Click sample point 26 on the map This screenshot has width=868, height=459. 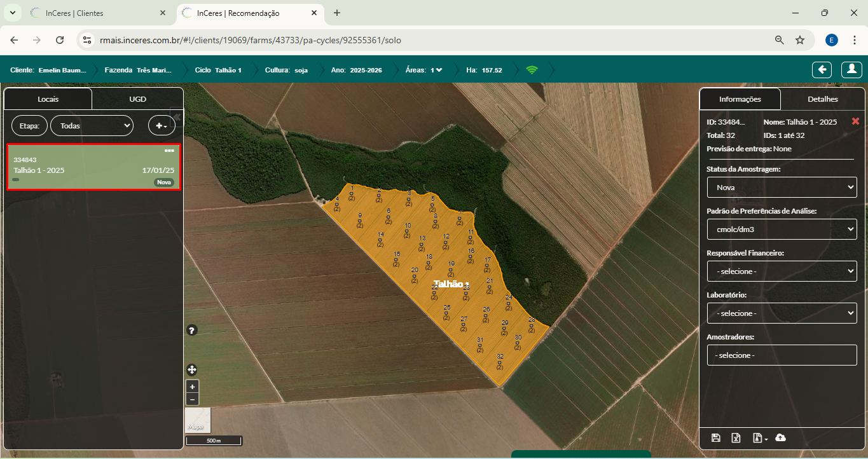coord(486,315)
